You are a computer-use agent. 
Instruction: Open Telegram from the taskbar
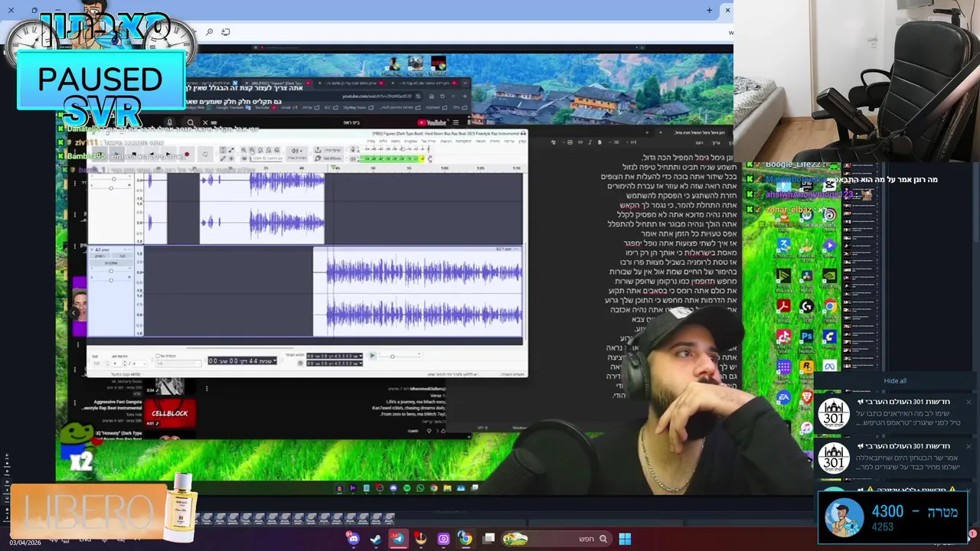coord(398,539)
